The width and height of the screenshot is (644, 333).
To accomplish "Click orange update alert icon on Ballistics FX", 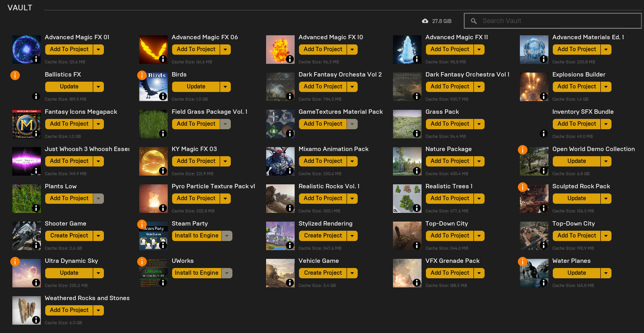I will coord(15,75).
